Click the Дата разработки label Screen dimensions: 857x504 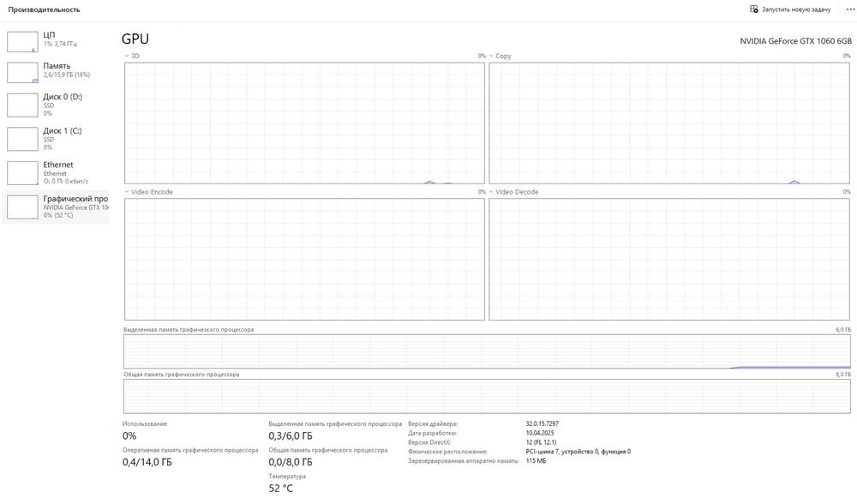(x=432, y=433)
